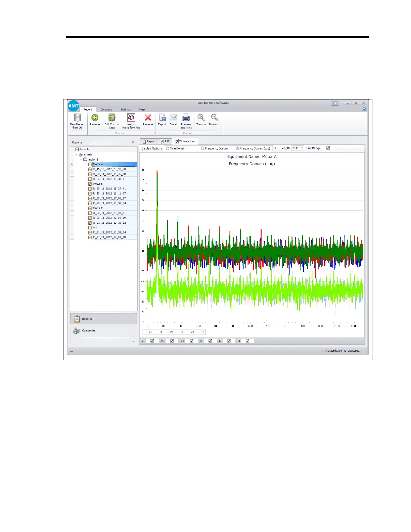Export the report using Export icon

pyautogui.click(x=162, y=118)
